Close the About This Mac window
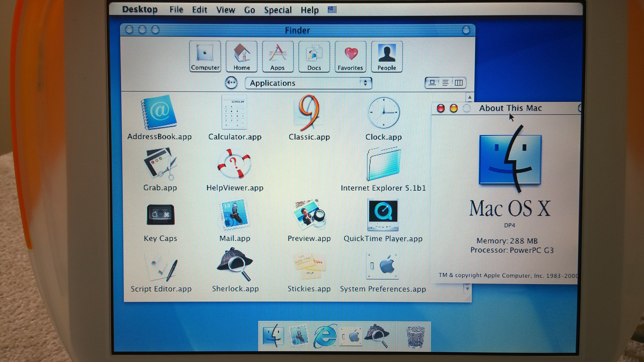Viewport: 644px width, 362px height. pyautogui.click(x=440, y=108)
